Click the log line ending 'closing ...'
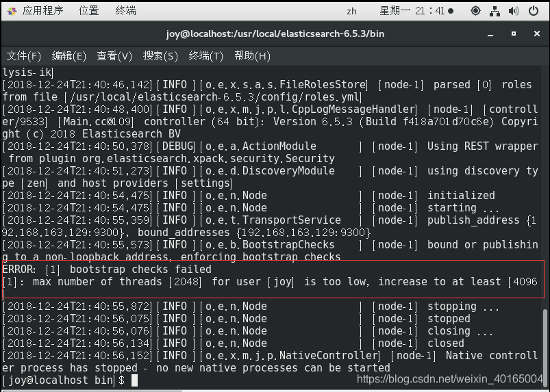The height and width of the screenshot is (392, 550). [x=247, y=330]
